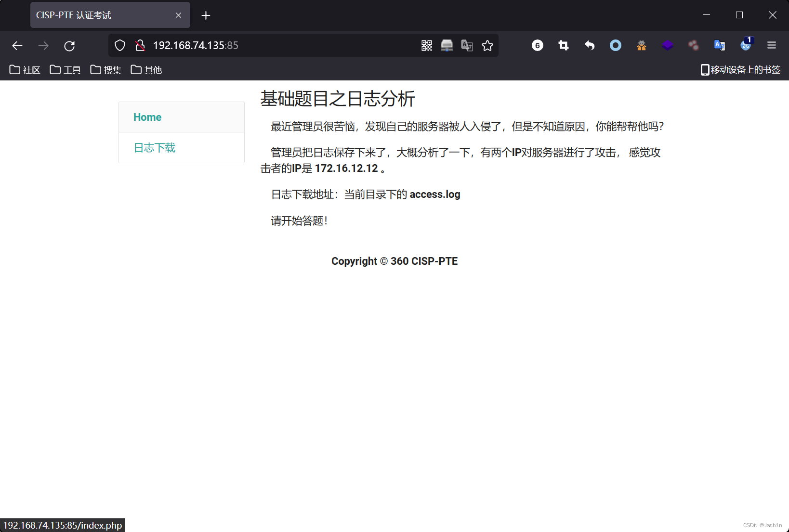
Task: Reload the current page
Action: pos(69,46)
